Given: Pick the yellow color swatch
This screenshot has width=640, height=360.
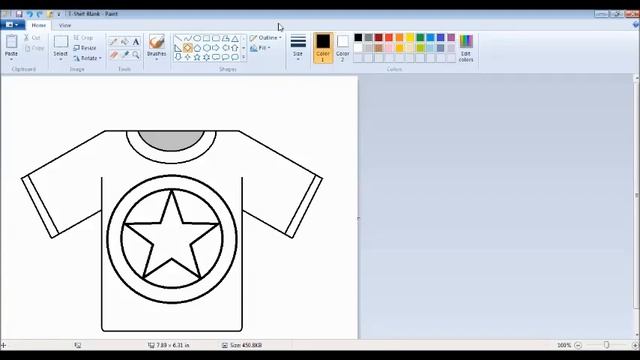Looking at the screenshot, I should [410, 38].
